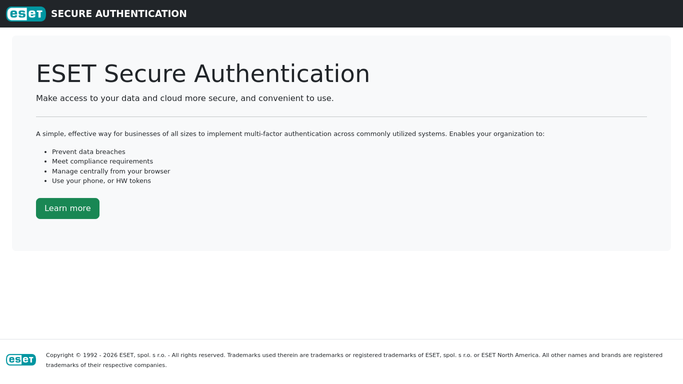This screenshot has height=384, width=683.
Task: Select the Use your phone, or HW tokens bullet
Action: point(101,181)
